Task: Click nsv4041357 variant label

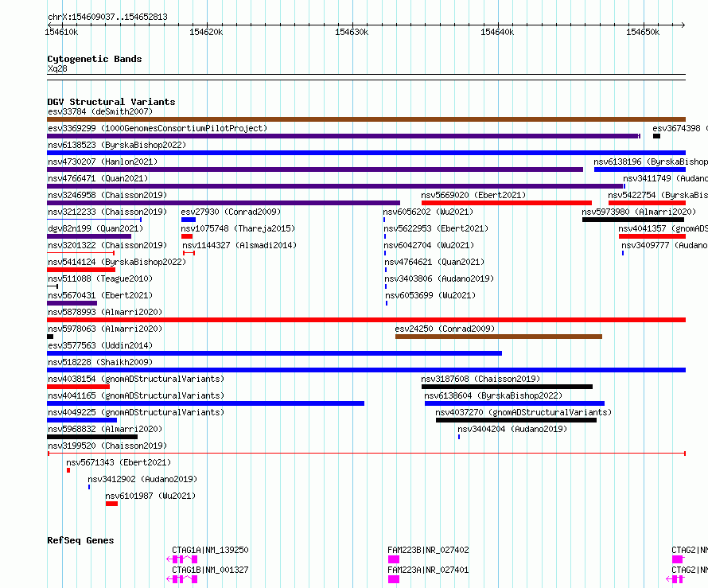Action: tap(663, 228)
